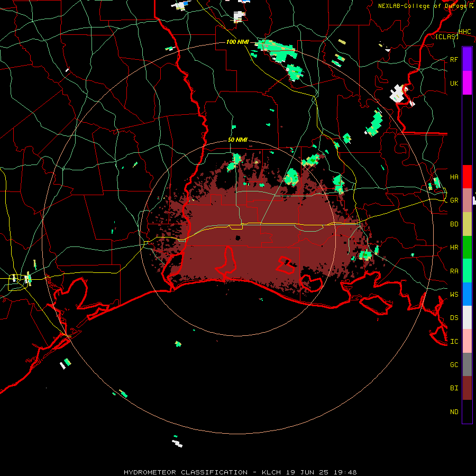
Task: Click the NEXLAB-College of DuPage credit text
Action: point(422,6)
